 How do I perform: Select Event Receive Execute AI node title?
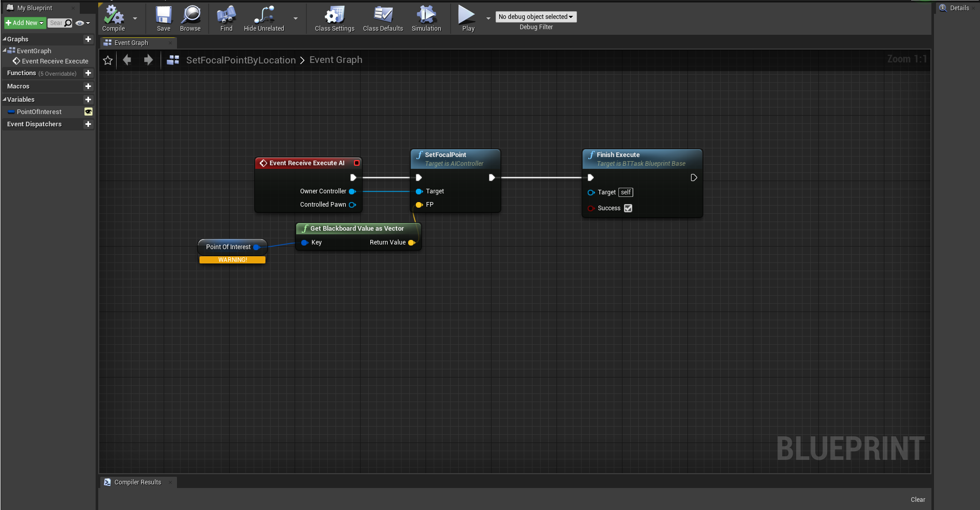point(307,163)
